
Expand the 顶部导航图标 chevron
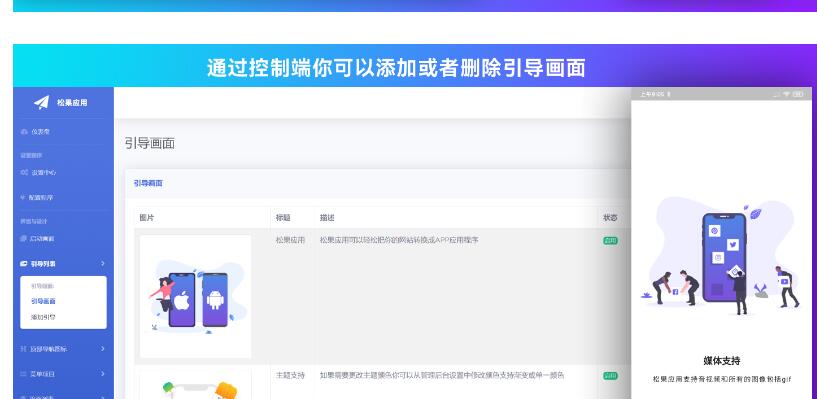103,348
